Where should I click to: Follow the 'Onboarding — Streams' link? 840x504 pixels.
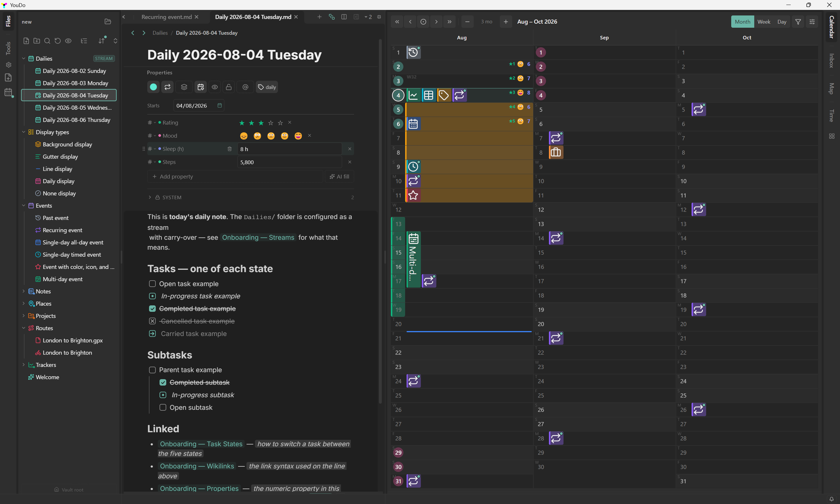click(258, 237)
